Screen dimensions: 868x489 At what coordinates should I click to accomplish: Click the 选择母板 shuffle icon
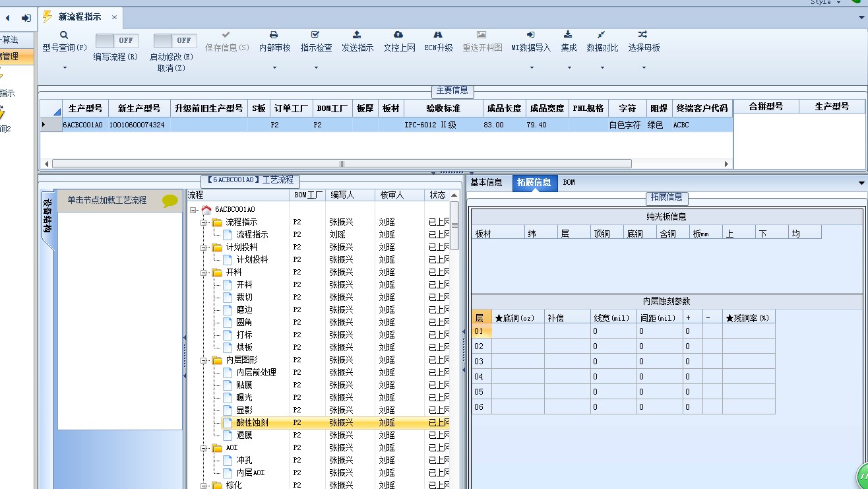tap(643, 35)
